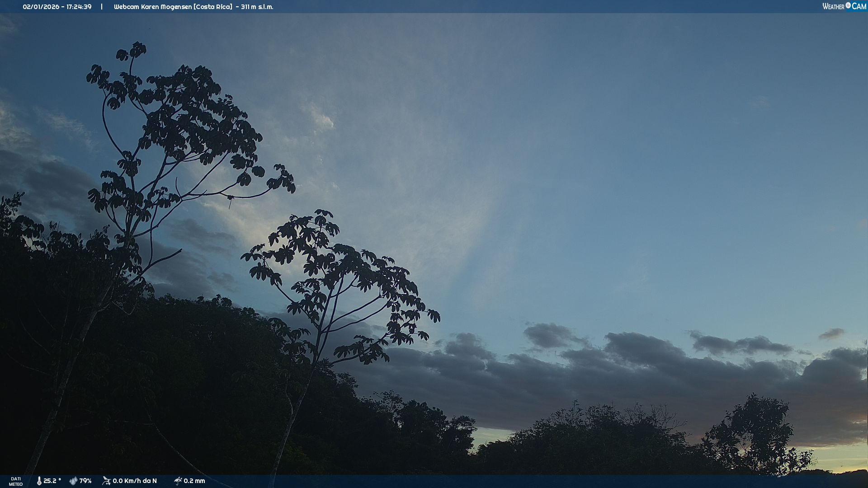Screen dimensions: 868x488
Task: Click the 79% humidity value
Action: pos(85,481)
